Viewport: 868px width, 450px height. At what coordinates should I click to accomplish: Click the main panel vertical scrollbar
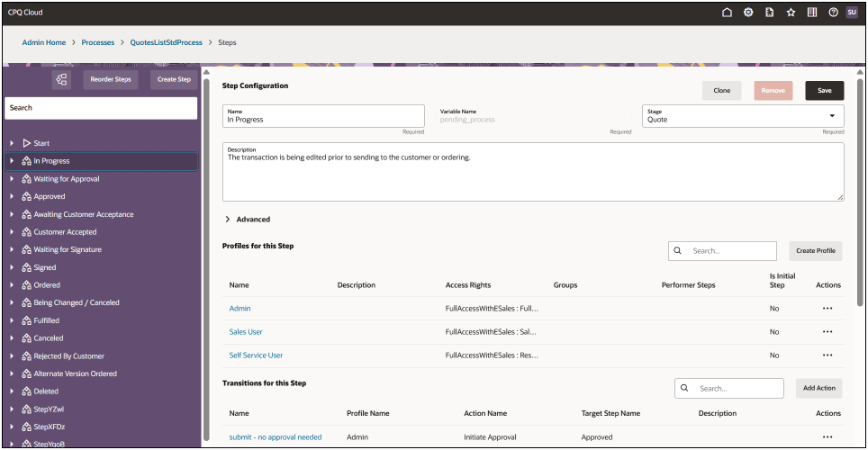point(860,192)
